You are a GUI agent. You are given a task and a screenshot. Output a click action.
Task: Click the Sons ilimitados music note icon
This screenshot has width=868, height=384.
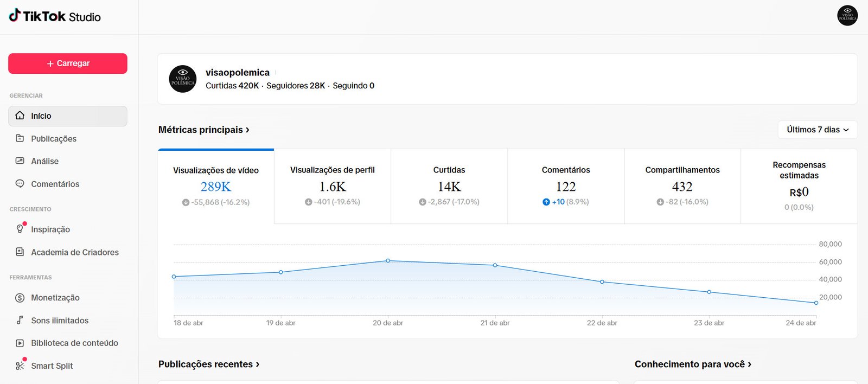tap(20, 320)
